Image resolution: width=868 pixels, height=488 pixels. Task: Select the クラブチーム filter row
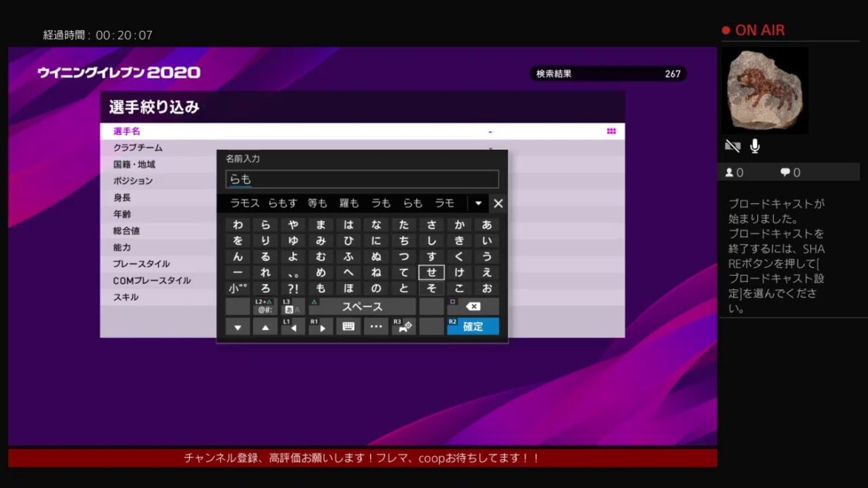click(x=138, y=148)
